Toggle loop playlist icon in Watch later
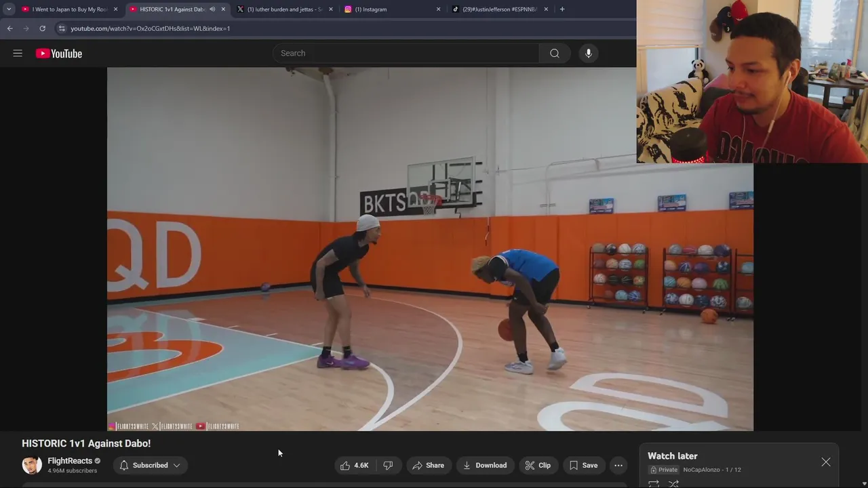 coord(654,484)
